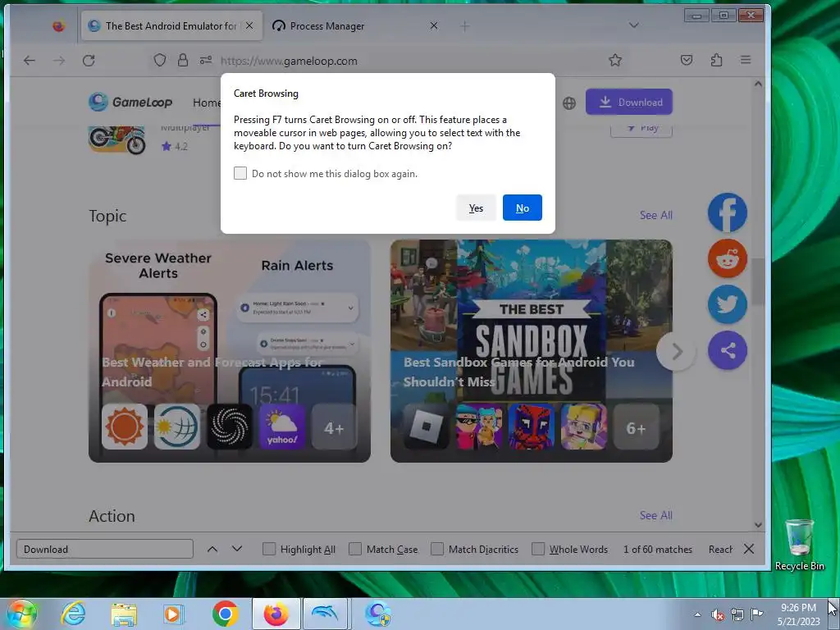Open the Home menu on GameLoop

coord(207,103)
